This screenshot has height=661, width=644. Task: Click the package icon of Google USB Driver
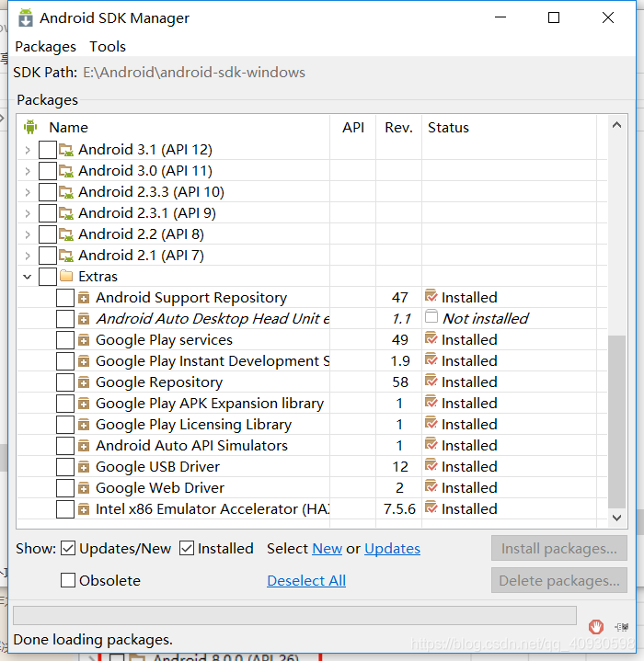click(x=84, y=467)
